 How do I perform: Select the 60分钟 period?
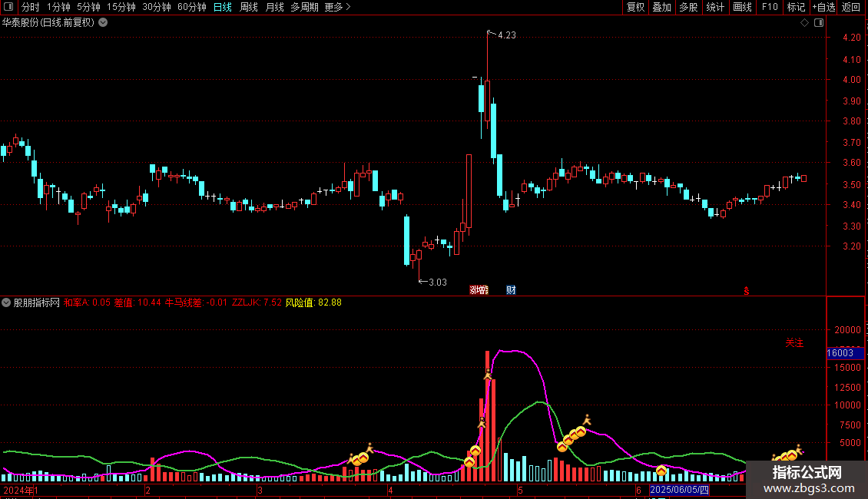pyautogui.click(x=192, y=7)
